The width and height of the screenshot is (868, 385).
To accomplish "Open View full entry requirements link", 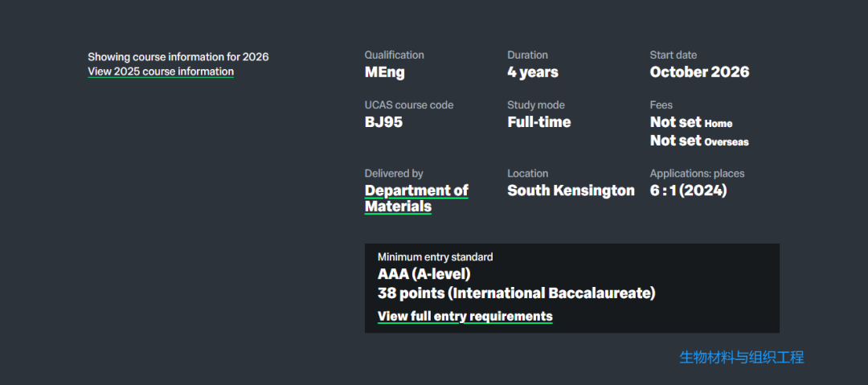I will tap(465, 316).
